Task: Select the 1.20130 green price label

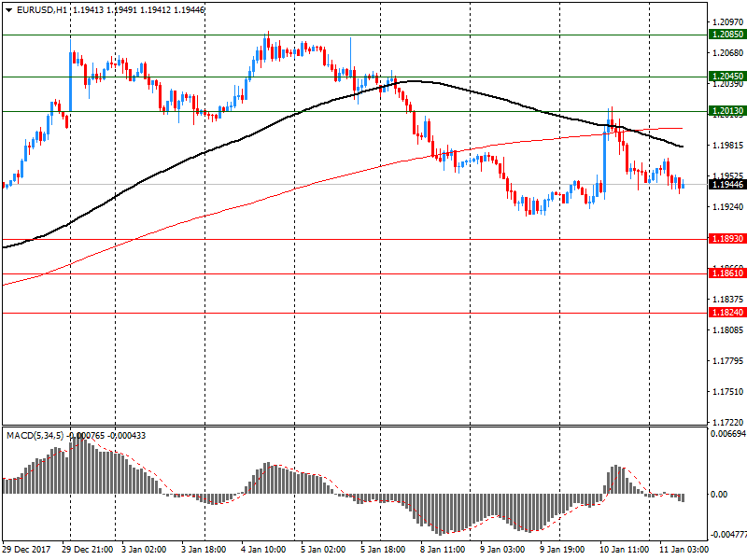Action: tap(726, 111)
